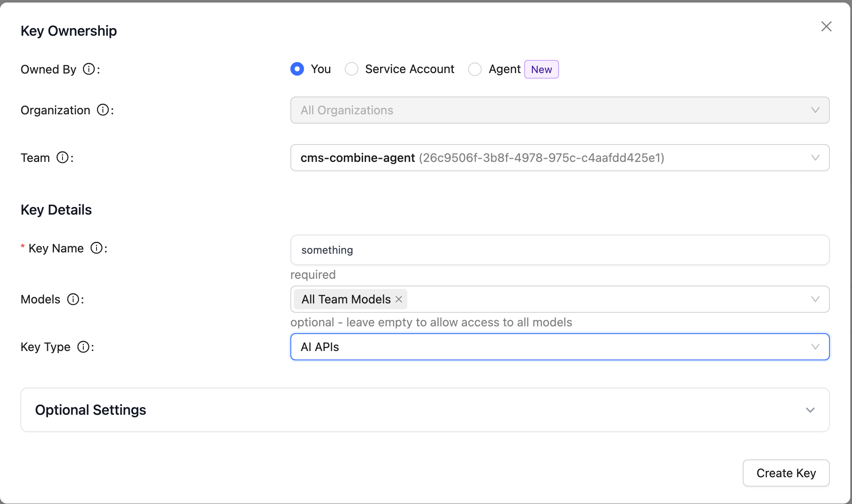Click the Key Name input field
The width and height of the screenshot is (852, 504).
tap(560, 250)
